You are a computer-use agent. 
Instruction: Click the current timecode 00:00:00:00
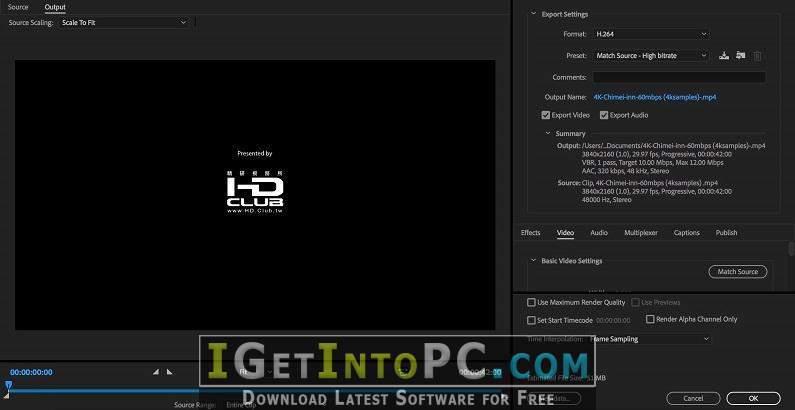[x=31, y=372]
